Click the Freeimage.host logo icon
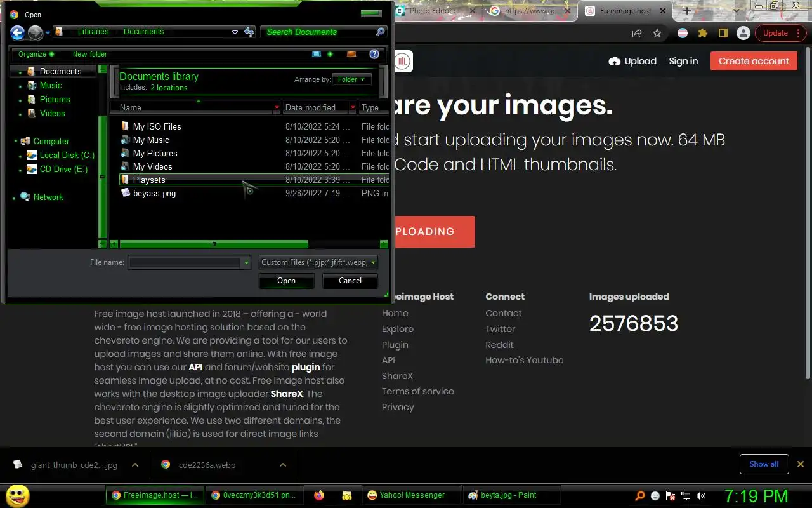 pos(403,61)
